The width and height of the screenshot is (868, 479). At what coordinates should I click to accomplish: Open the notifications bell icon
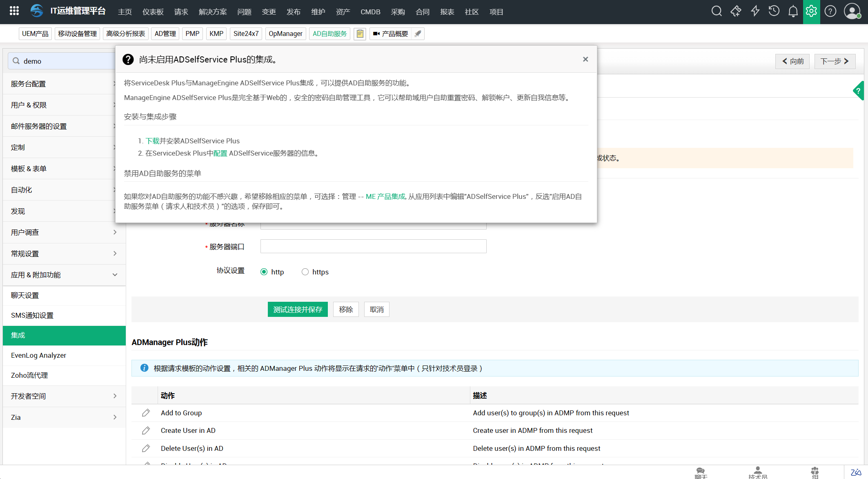[x=793, y=11]
